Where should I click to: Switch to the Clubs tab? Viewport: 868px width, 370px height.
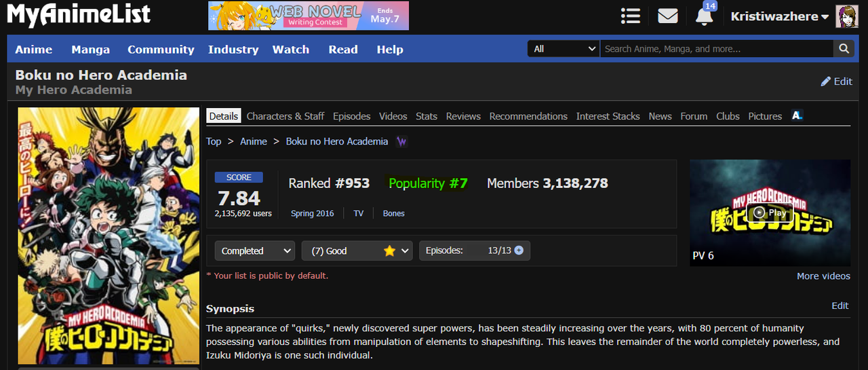click(728, 116)
